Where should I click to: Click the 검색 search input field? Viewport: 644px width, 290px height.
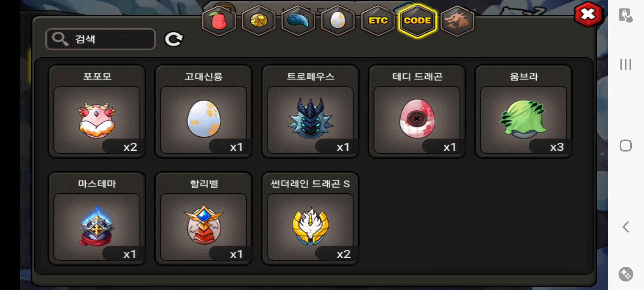coord(101,39)
